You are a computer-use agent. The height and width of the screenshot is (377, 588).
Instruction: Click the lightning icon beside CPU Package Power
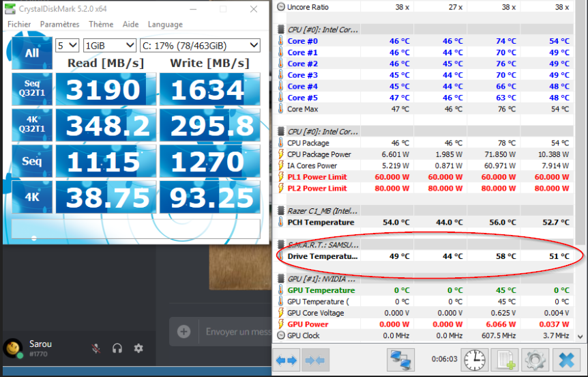point(280,154)
